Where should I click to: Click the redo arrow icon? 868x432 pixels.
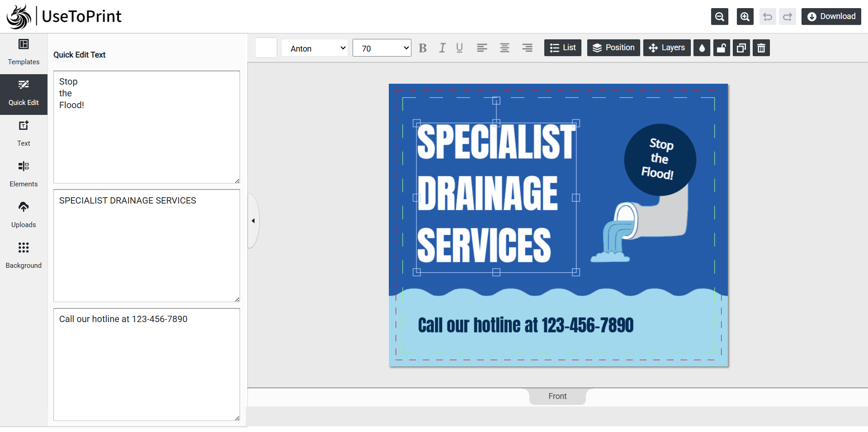pyautogui.click(x=787, y=17)
